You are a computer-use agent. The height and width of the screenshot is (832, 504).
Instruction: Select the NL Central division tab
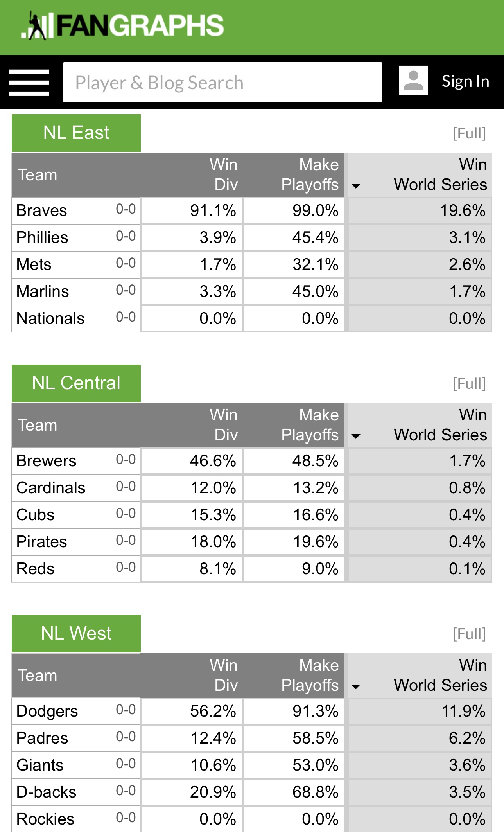pos(76,383)
